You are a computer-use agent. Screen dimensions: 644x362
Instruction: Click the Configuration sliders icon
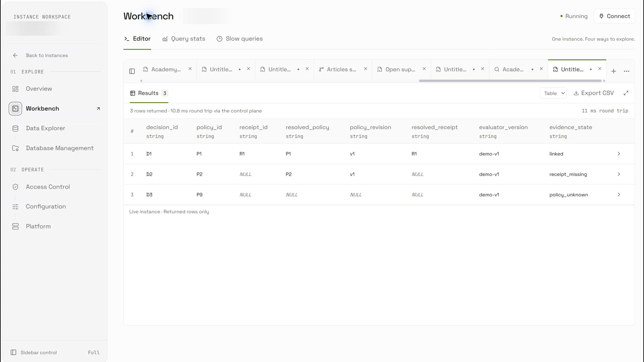pyautogui.click(x=15, y=207)
